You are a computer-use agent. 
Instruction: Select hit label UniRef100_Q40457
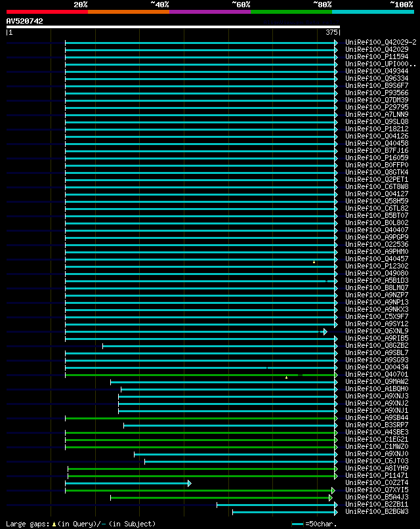pyautogui.click(x=377, y=259)
